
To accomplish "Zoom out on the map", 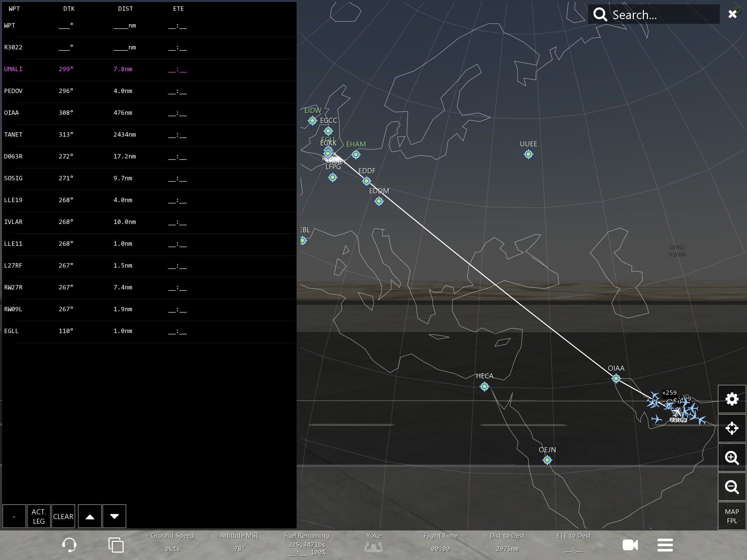I will click(732, 487).
